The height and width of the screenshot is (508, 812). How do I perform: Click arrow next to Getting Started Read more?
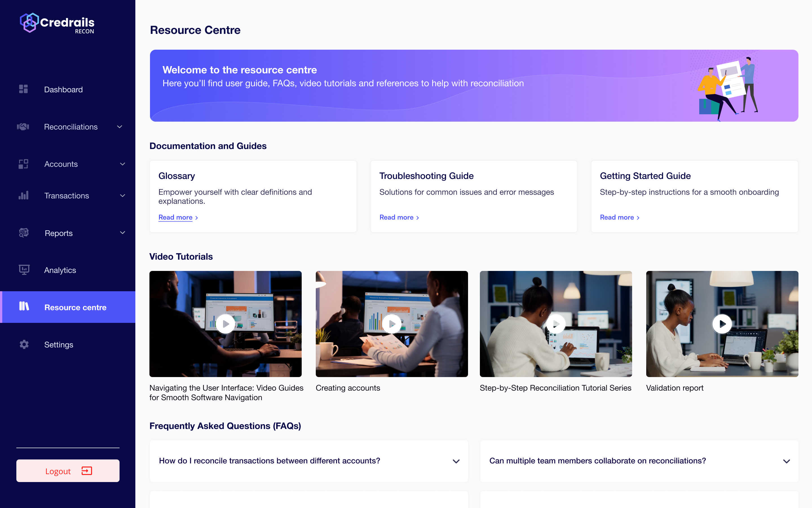click(638, 218)
